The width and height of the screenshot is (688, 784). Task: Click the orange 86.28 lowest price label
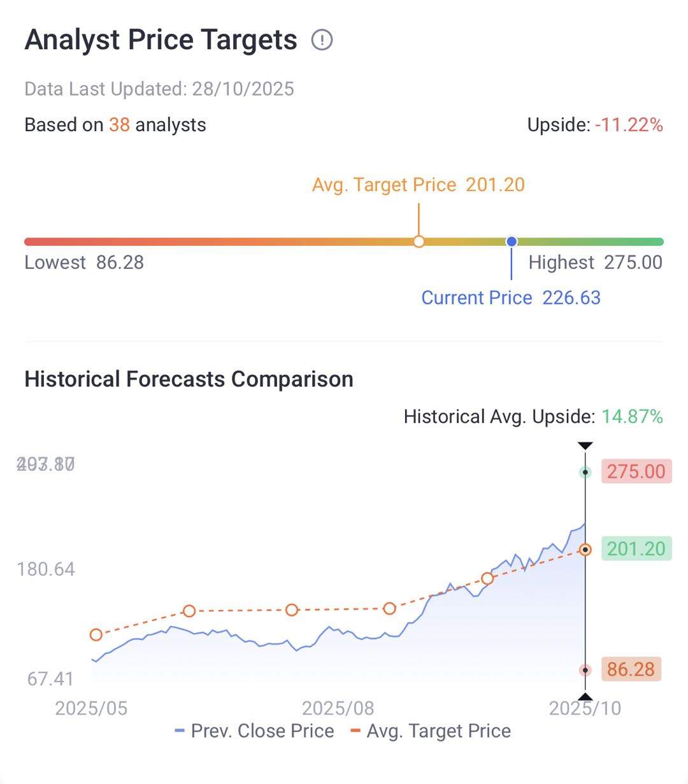pyautogui.click(x=631, y=669)
